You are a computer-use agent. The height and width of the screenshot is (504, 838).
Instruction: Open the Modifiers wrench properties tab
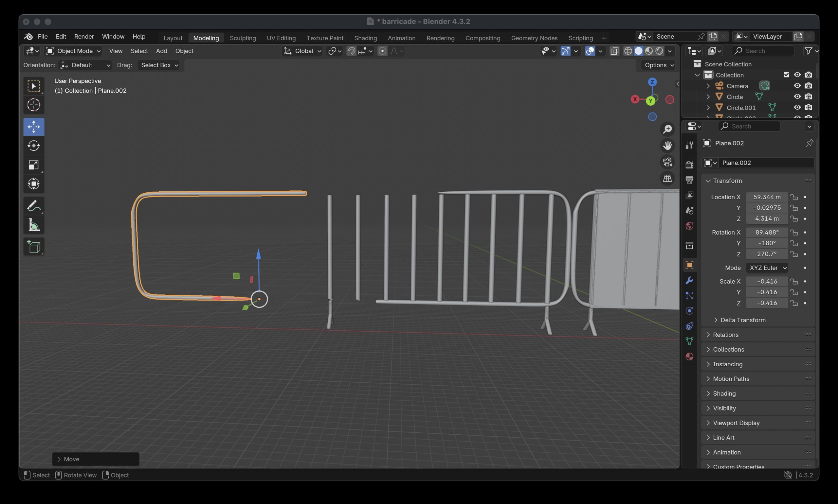(689, 281)
